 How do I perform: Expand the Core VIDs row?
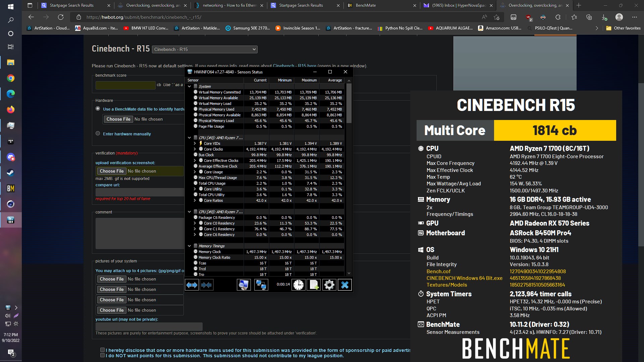(x=195, y=143)
